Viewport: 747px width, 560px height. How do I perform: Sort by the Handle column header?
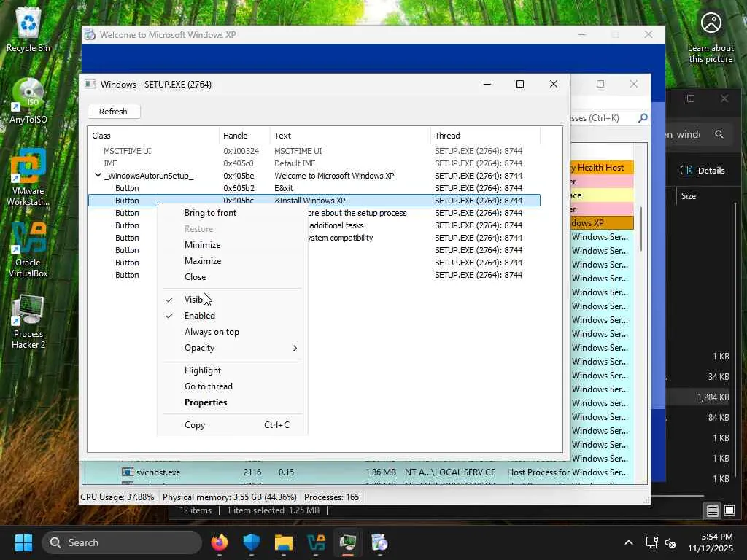click(244, 136)
